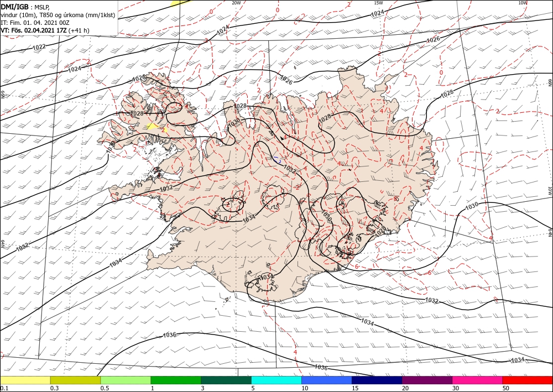Click the yellow precipitation patch in the Westfjords
Screen dimensions: 553x392
point(153,126)
